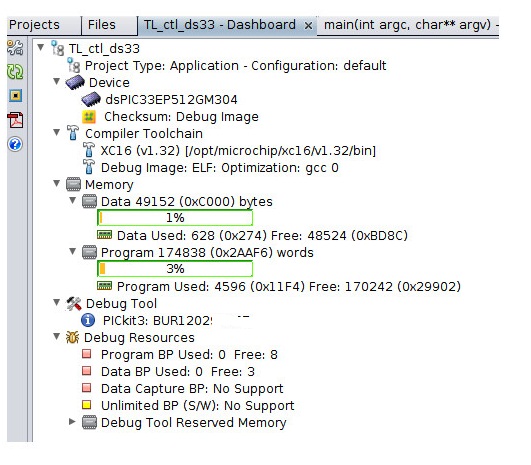The height and width of the screenshot is (465, 531).
Task: Expand the Debug Tool Reserved Memory node
Action: click(72, 422)
